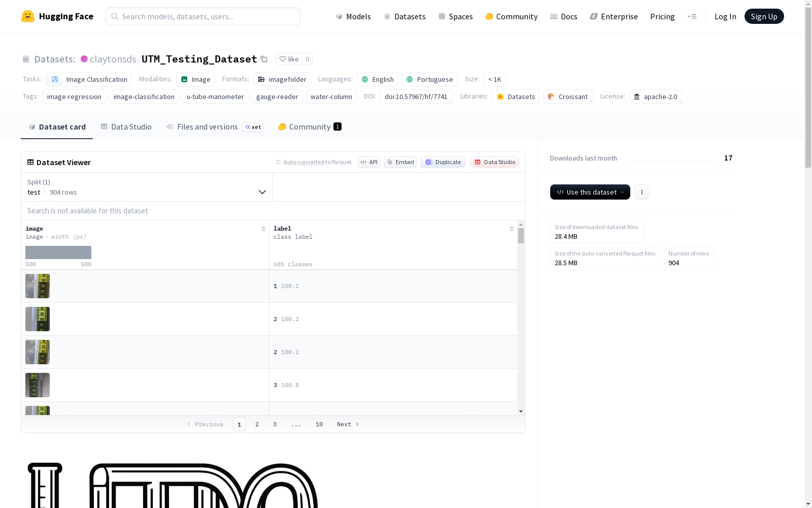Image resolution: width=812 pixels, height=508 pixels.
Task: Click the Embed button
Action: tap(400, 162)
